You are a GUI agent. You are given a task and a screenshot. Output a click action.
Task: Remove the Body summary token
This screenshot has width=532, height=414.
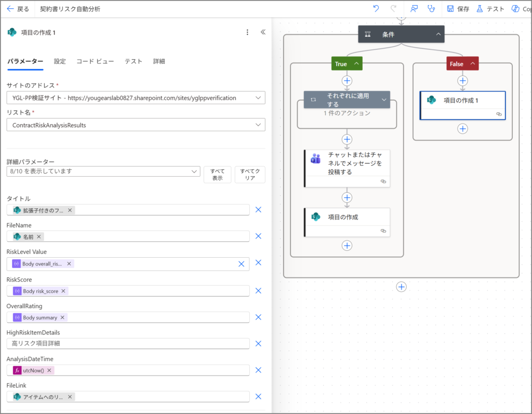[62, 317]
